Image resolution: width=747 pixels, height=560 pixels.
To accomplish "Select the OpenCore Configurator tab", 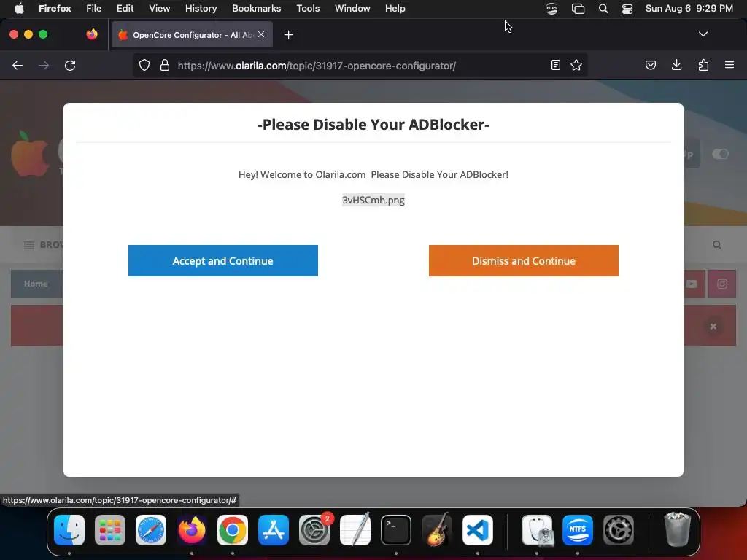I will pos(192,35).
